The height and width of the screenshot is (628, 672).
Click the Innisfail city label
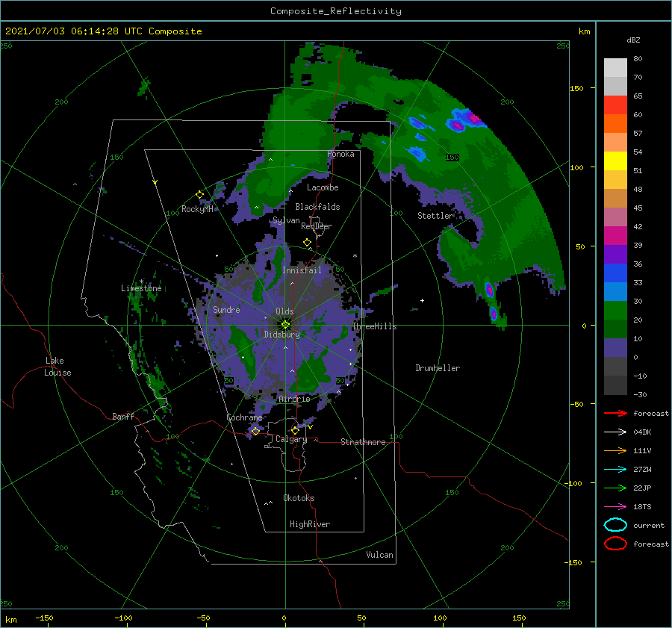(x=302, y=270)
